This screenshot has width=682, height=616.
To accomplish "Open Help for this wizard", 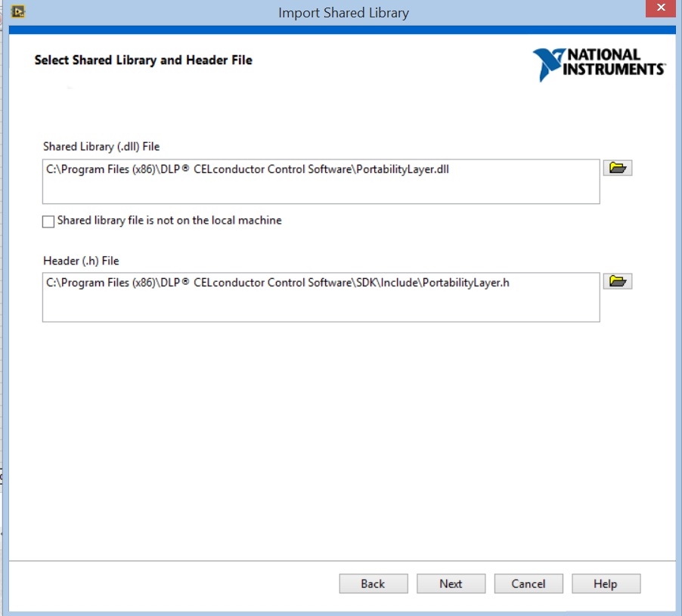I will [606, 583].
